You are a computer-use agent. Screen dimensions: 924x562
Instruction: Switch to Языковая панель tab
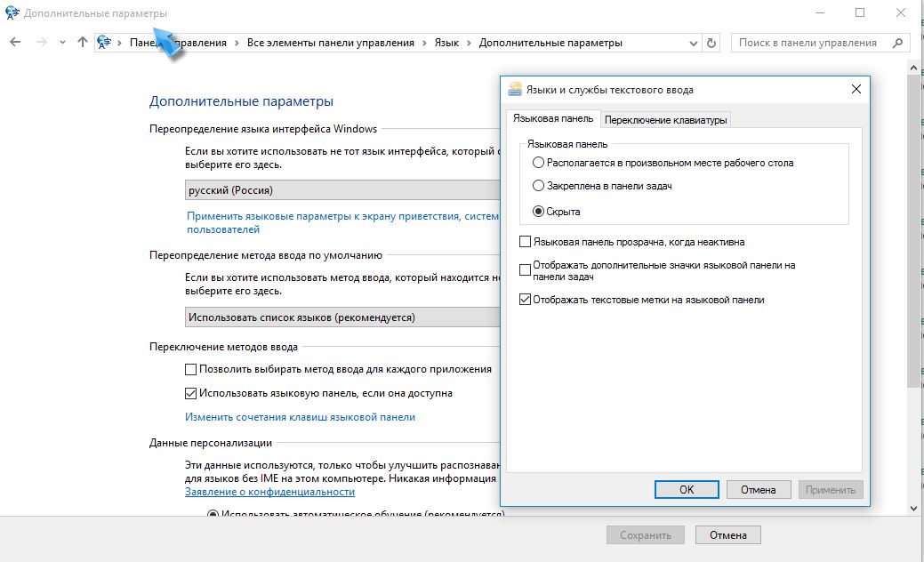(x=553, y=118)
